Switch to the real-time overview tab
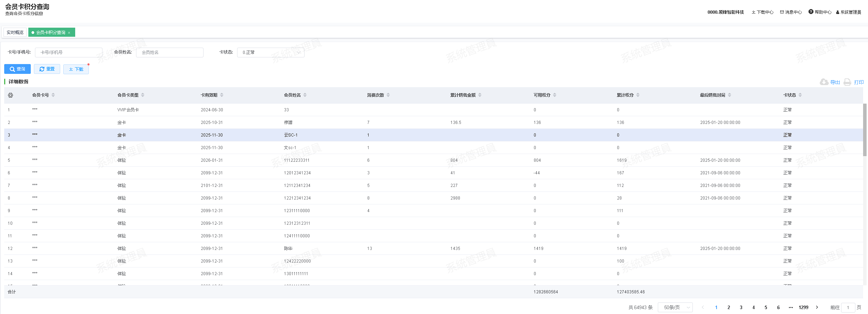This screenshot has width=868, height=314. point(15,33)
